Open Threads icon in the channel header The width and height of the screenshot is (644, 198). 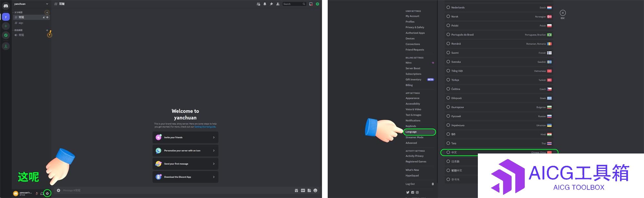click(x=258, y=4)
